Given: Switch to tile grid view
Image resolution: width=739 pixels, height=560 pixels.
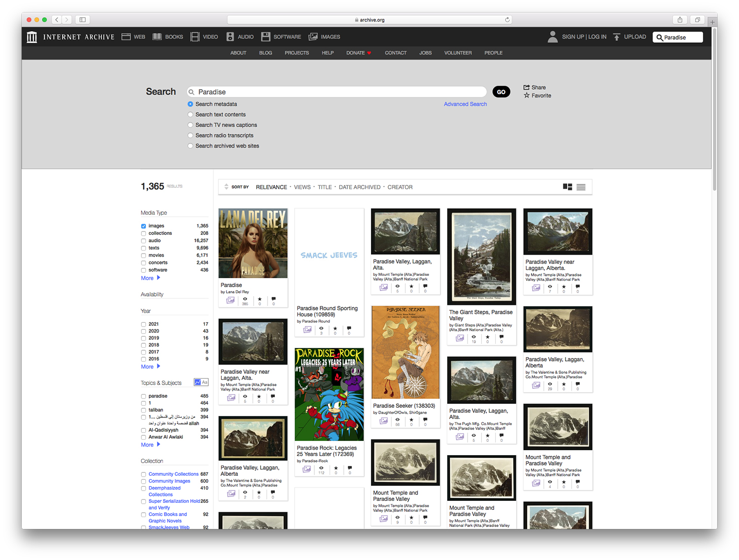Looking at the screenshot, I should (x=568, y=187).
